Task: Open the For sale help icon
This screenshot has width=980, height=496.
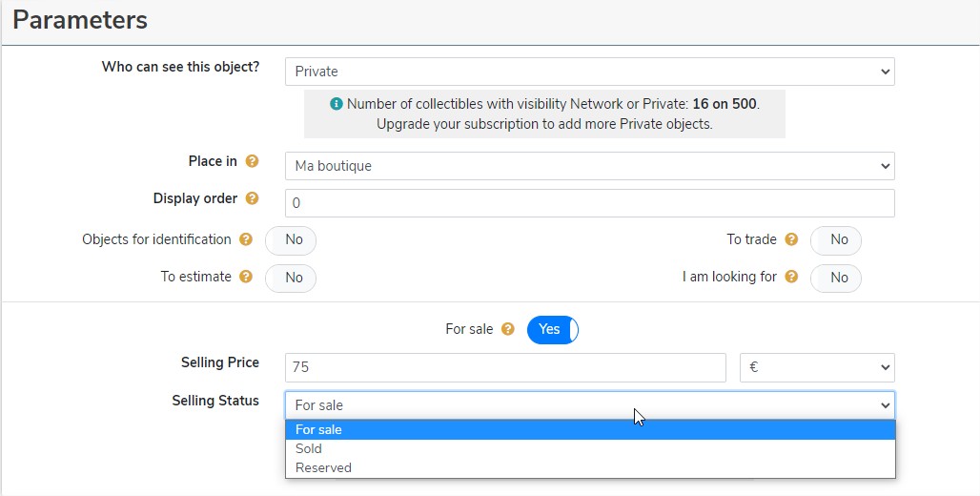Action: click(x=508, y=329)
